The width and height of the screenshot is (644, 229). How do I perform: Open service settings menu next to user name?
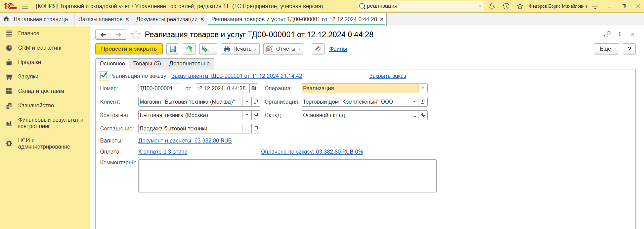click(595, 6)
